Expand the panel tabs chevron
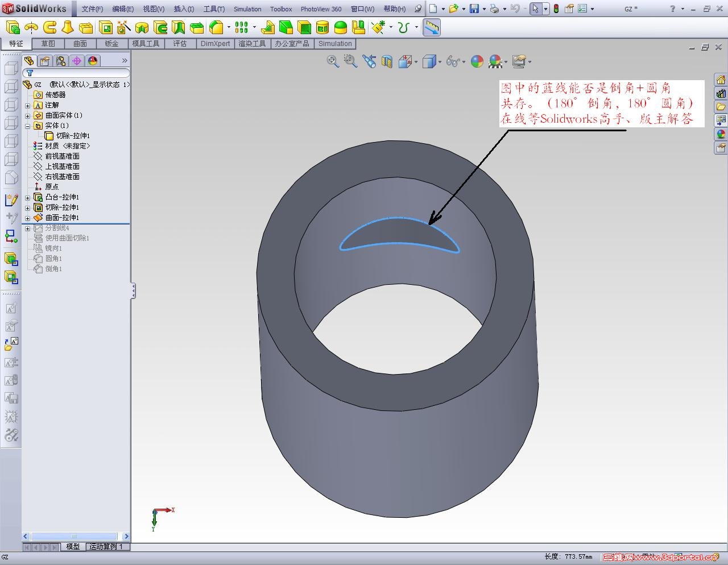728x565 pixels. pyautogui.click(x=125, y=61)
